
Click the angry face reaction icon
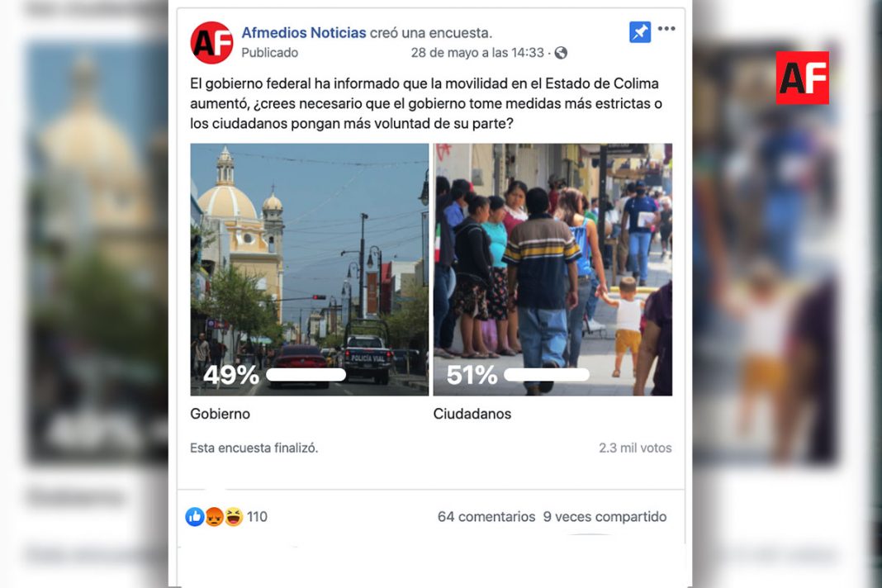[x=215, y=516]
